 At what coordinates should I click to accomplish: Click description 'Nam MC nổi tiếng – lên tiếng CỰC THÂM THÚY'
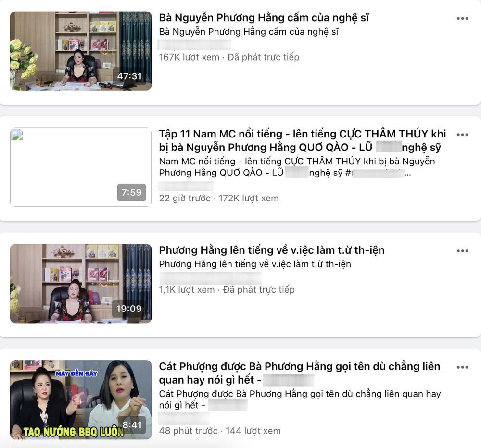[297, 167]
